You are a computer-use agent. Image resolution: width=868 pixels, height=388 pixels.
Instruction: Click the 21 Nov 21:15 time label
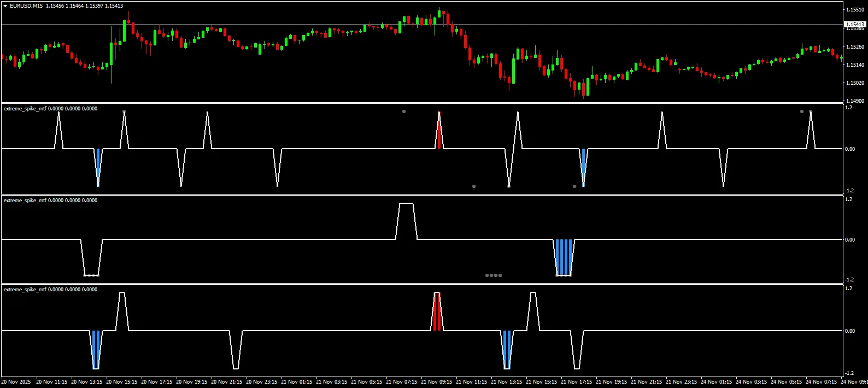tap(646, 382)
